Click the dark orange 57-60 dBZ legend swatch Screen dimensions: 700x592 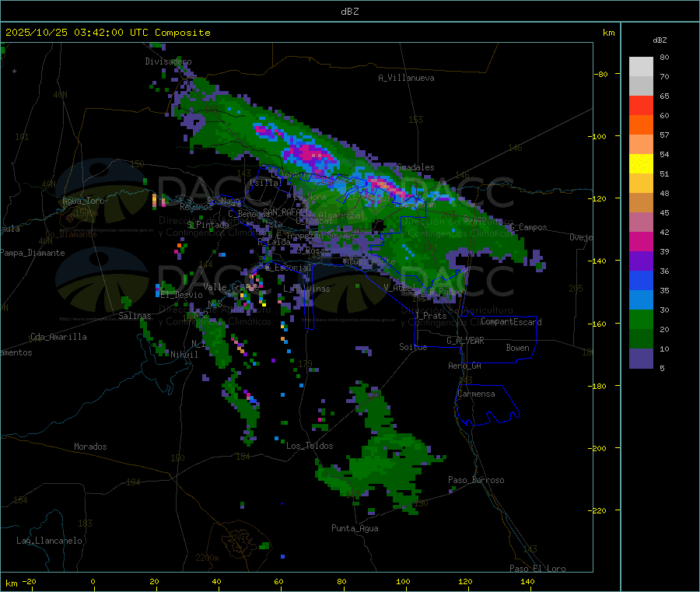pyautogui.click(x=641, y=125)
